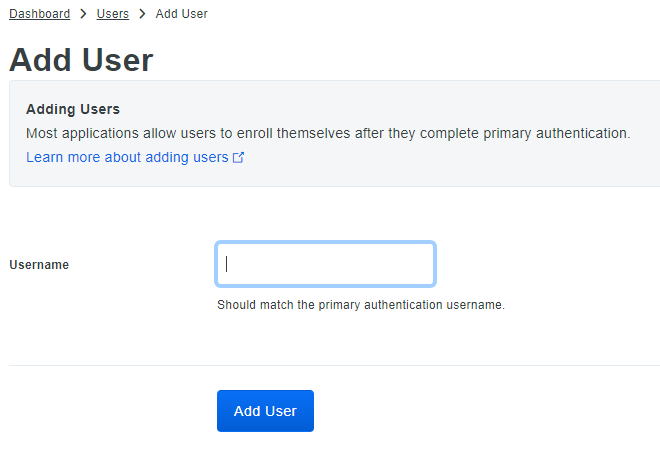Go back to the Dashboard breadcrumb

(40, 14)
